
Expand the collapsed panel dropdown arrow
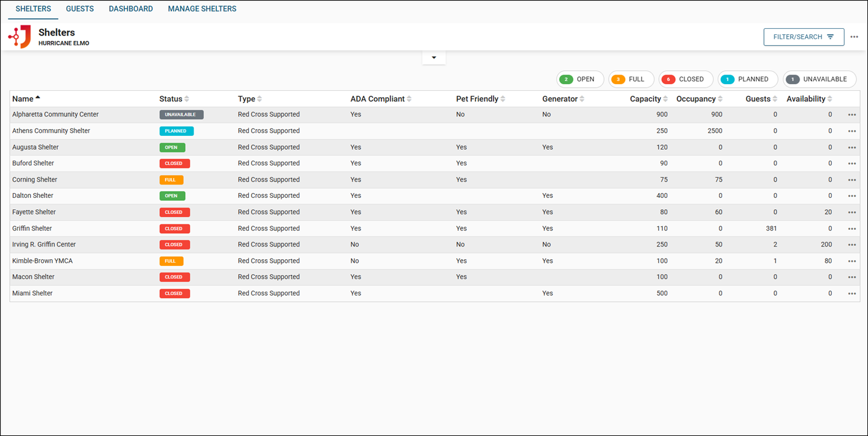[x=433, y=58]
